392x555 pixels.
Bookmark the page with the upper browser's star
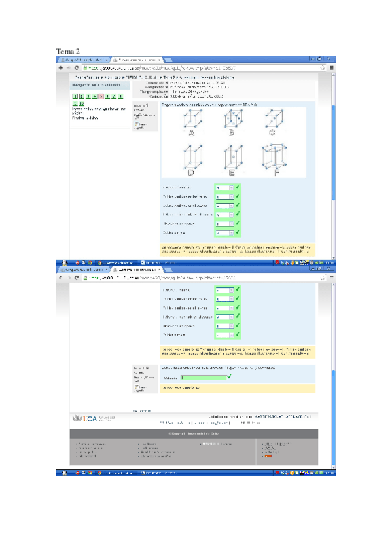point(322,68)
